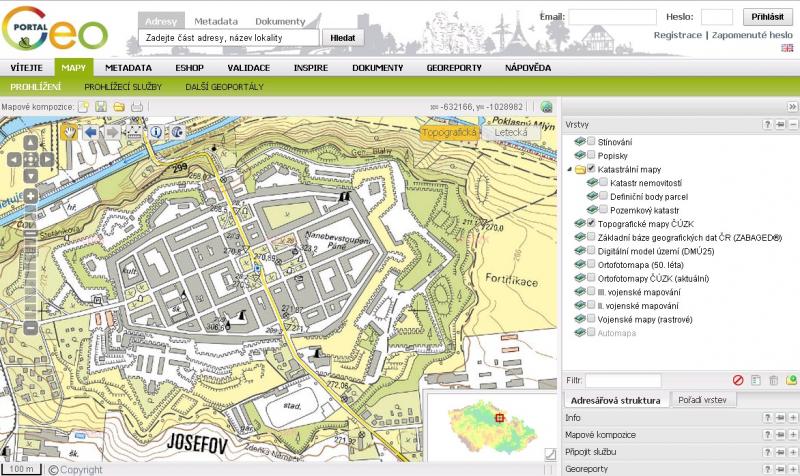800x476 pixels.
Task: Save the map composition via floppy icon
Action: [101, 106]
